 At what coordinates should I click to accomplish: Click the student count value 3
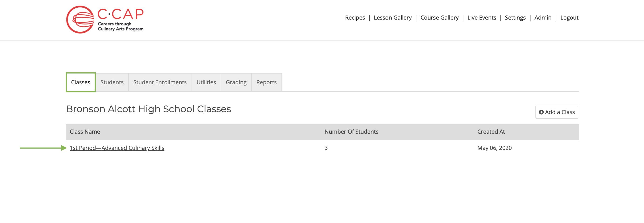coord(326,148)
